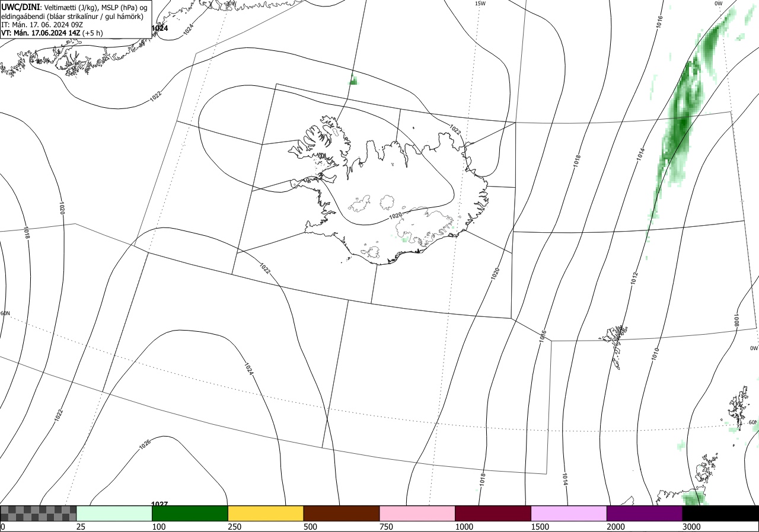
Task: Click the 1026 isobar label
Action: [x=145, y=444]
